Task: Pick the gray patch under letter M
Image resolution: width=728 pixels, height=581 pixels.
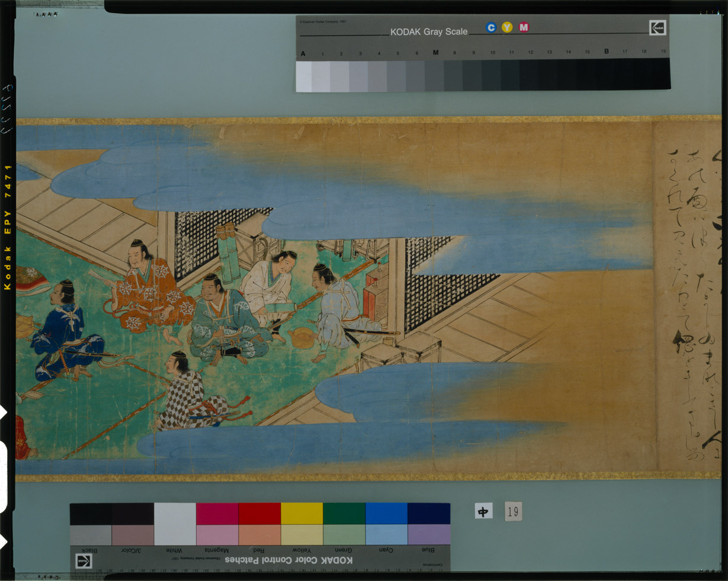Action: [x=435, y=76]
